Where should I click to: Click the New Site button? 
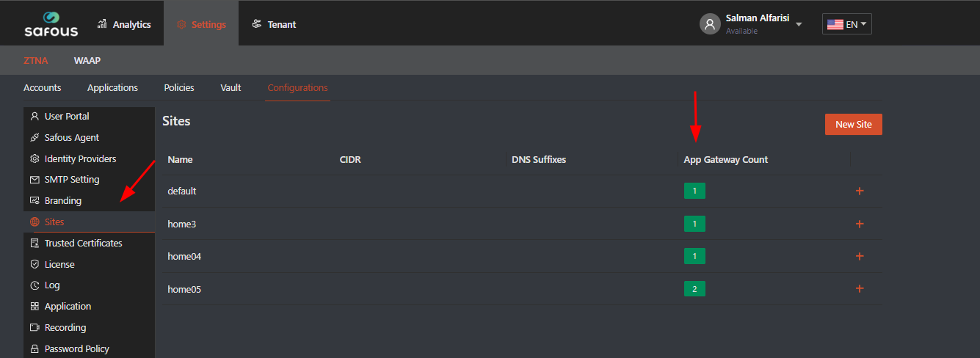coord(853,125)
